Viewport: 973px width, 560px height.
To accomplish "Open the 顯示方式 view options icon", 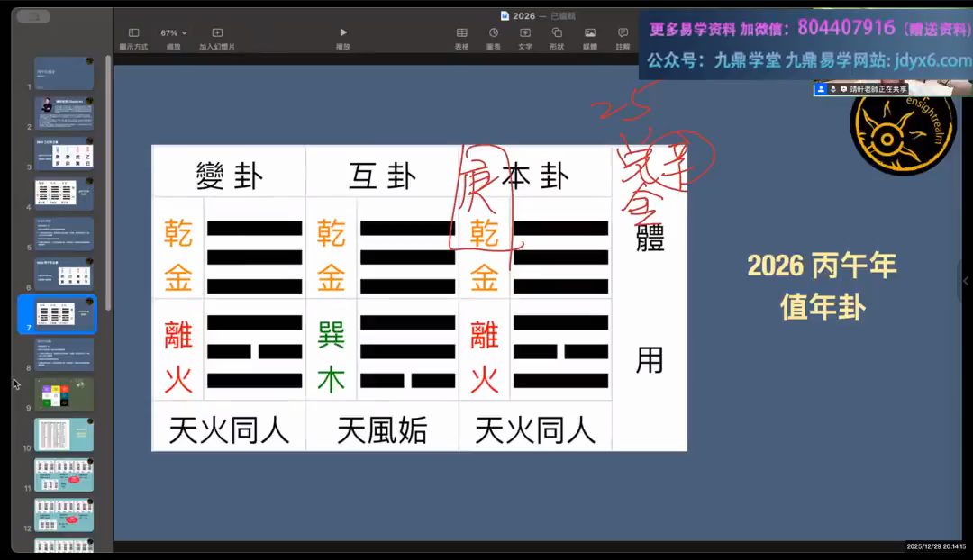I will [x=133, y=32].
